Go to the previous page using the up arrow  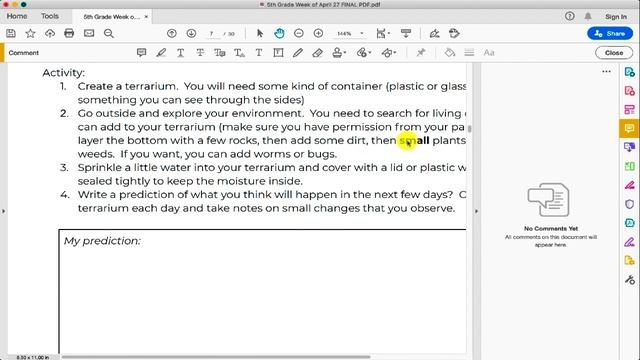click(171, 33)
